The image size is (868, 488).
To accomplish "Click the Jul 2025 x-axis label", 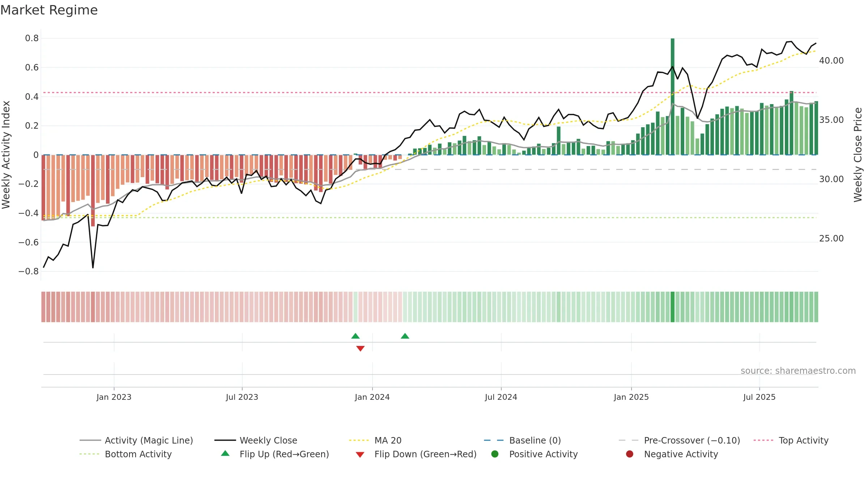I will pos(759,397).
